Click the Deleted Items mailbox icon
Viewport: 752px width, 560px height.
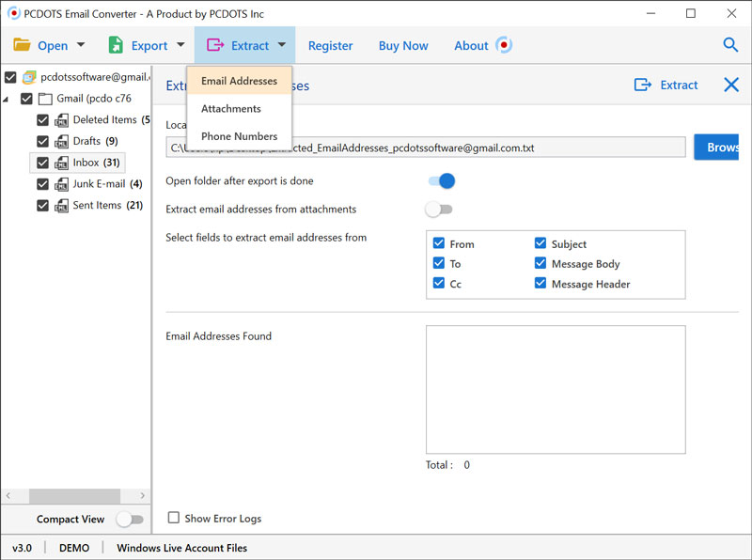click(x=61, y=120)
